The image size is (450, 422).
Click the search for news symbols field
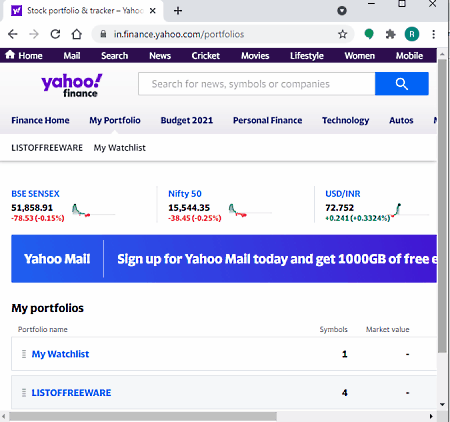(x=257, y=84)
